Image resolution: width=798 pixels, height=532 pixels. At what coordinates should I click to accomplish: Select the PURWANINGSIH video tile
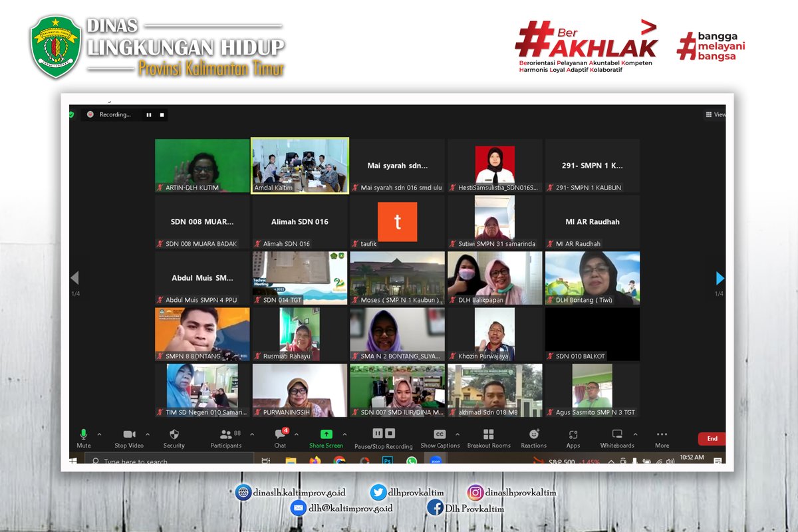pos(300,390)
